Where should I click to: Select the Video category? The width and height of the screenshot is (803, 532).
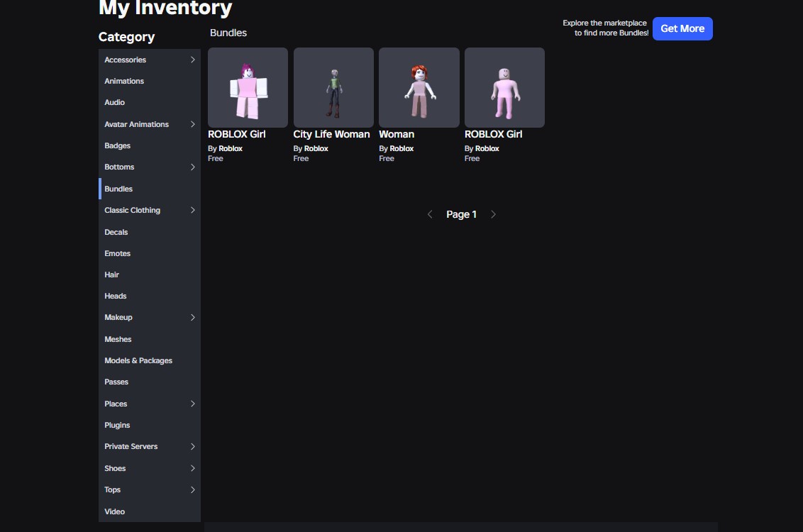[150, 511]
